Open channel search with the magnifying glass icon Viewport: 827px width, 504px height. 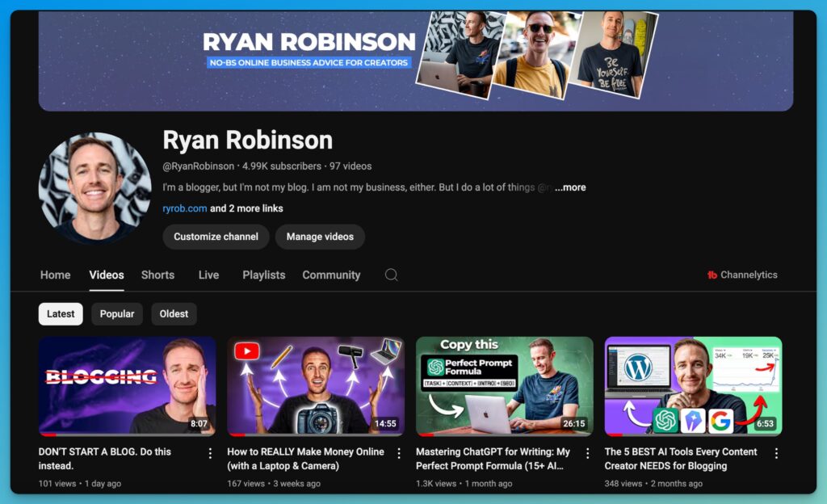click(x=392, y=275)
